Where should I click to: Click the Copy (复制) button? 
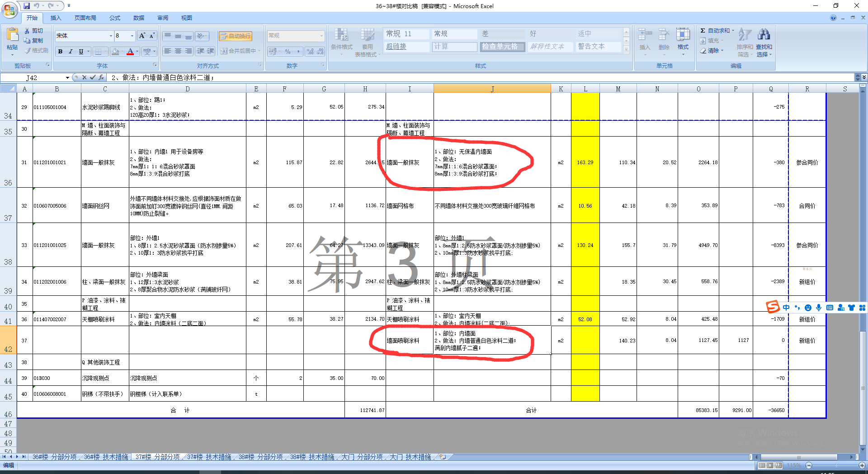point(34,41)
